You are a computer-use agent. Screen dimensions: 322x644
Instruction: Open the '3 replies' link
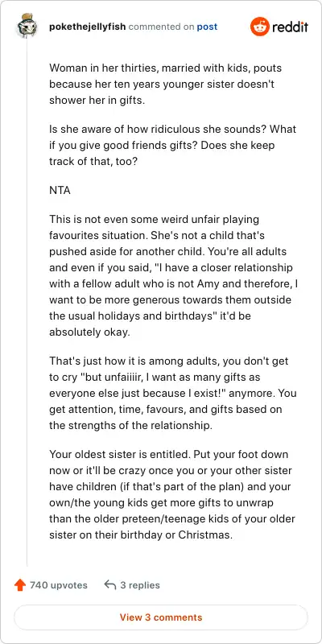click(140, 585)
